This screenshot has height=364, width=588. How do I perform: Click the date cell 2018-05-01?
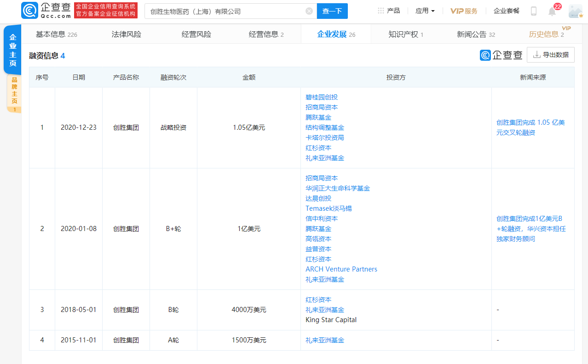[x=79, y=310]
